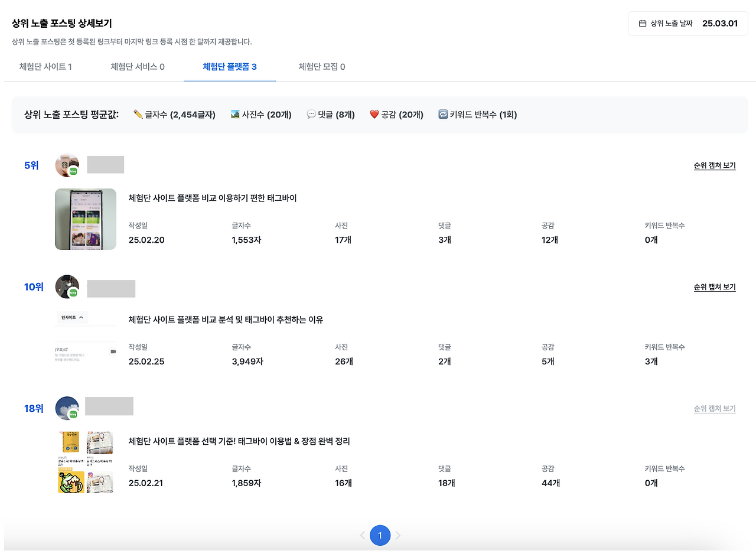The width and height of the screenshot is (756, 557).
Task: Click the next page arrow in pagination
Action: tap(397, 535)
